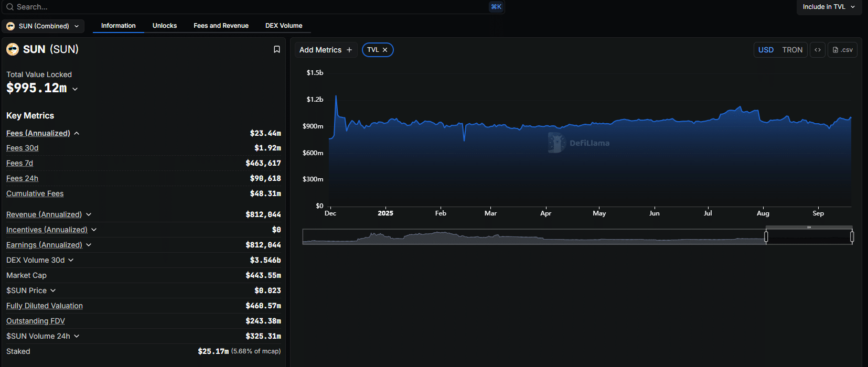Click the Total Value Locked label
This screenshot has height=367, width=868.
tap(39, 74)
